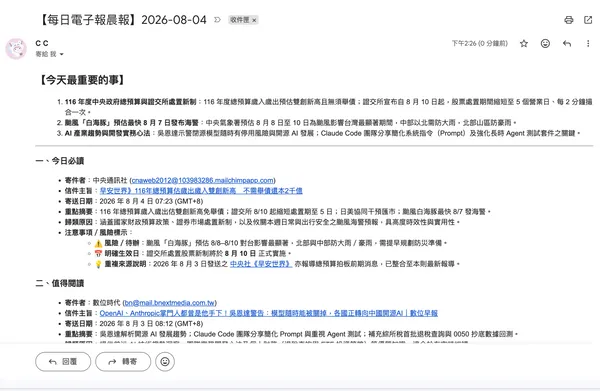Open the 中央社《早安世界》 link

coord(261,264)
